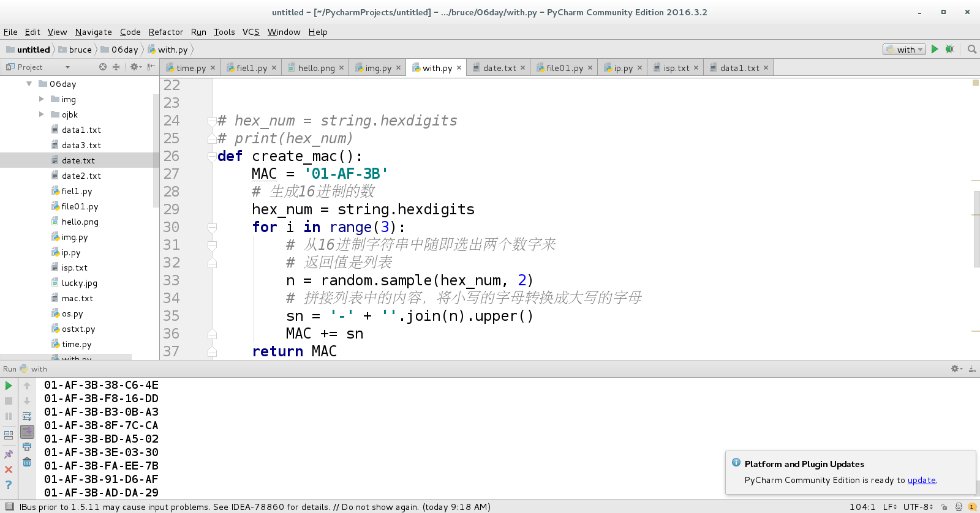Viewport: 980px width, 513px height.
Task: Open Run panel settings gear
Action: coord(956,369)
